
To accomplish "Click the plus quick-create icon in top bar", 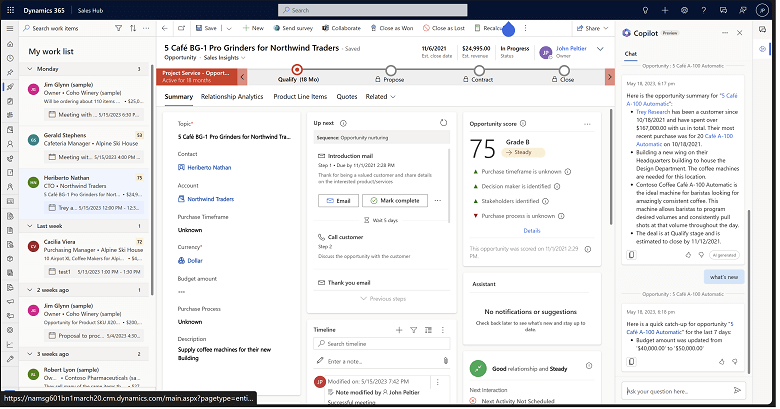I will tap(665, 10).
